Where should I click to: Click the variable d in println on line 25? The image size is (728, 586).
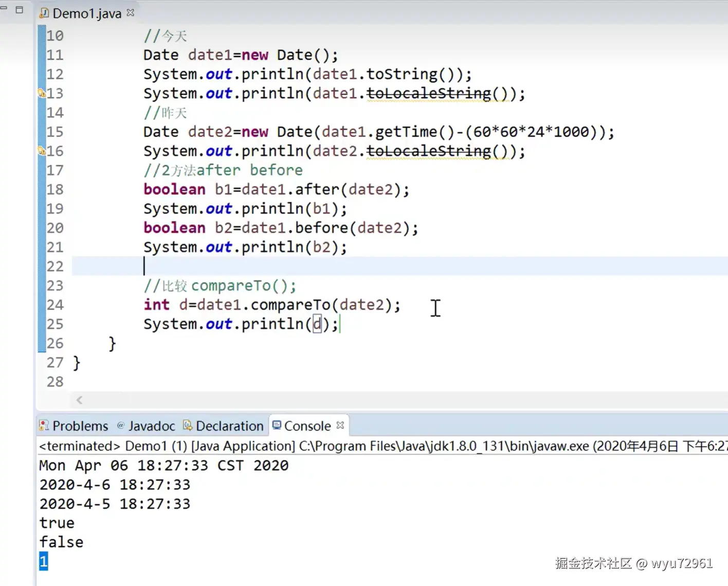coord(317,324)
